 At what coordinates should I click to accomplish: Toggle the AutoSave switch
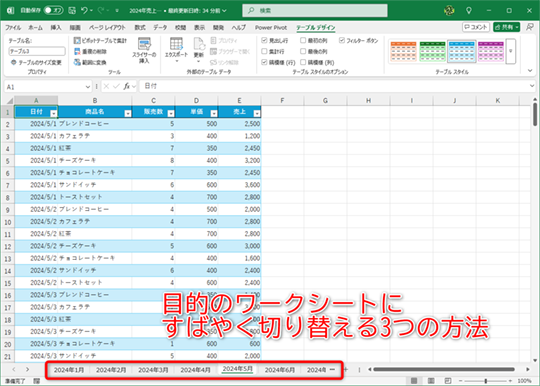tap(53, 11)
